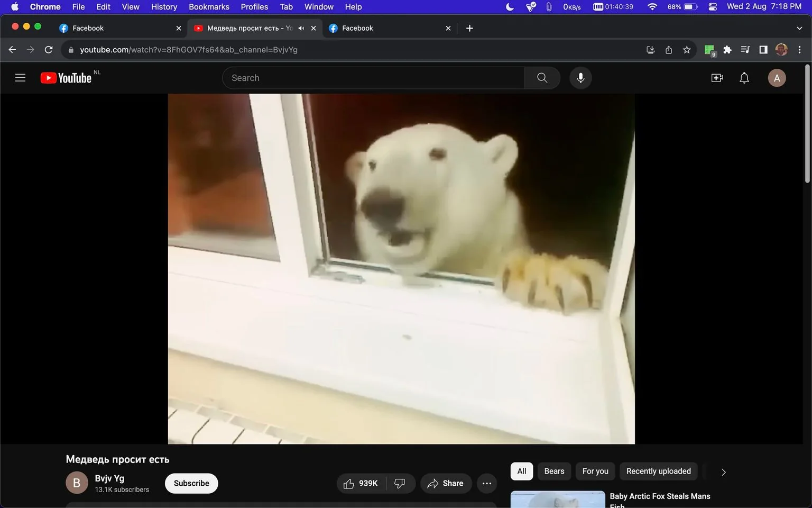Show more filter chips with right arrow
Screen dimensions: 812x508
coord(723,471)
